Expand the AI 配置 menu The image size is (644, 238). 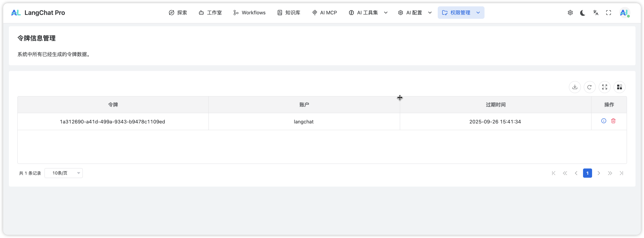click(415, 13)
